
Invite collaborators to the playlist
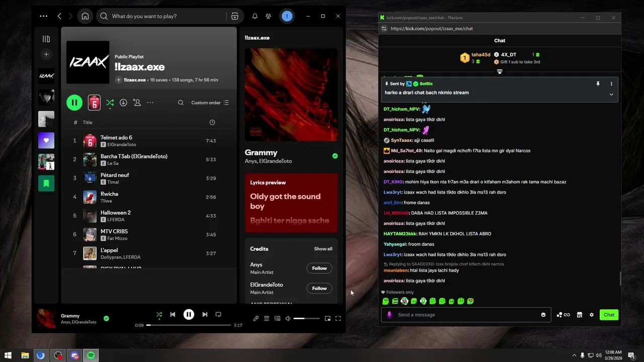(x=137, y=103)
